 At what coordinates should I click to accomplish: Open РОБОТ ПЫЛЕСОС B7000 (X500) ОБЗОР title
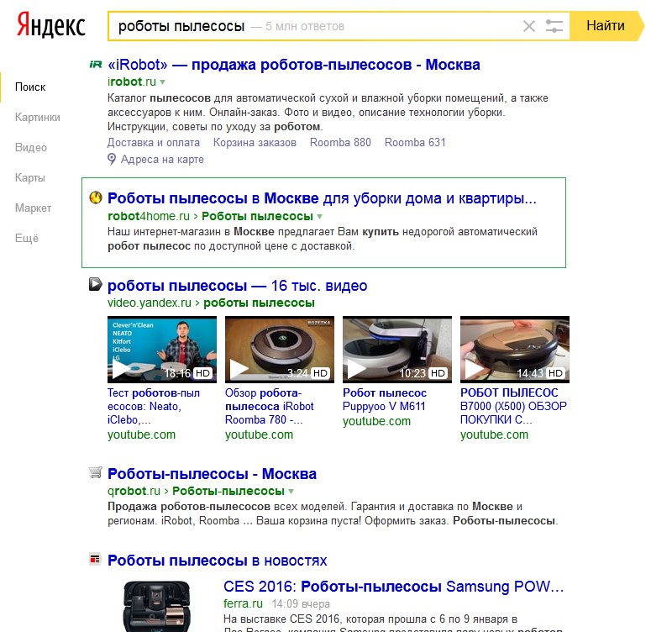513,407
